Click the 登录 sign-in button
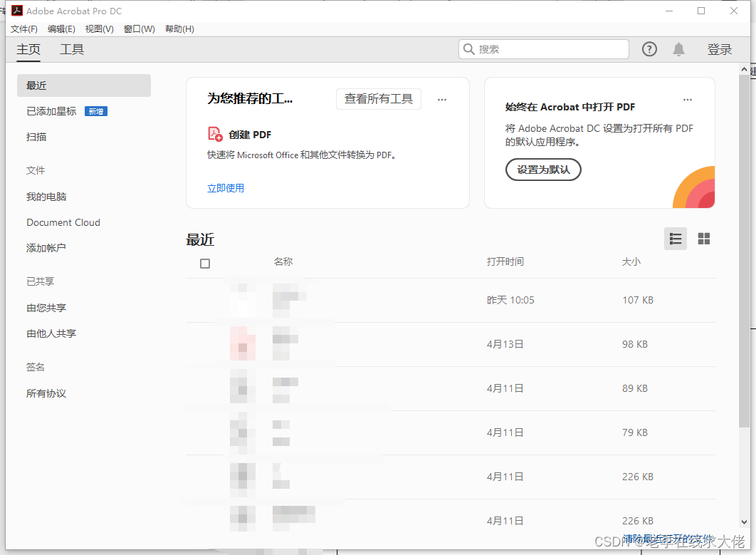This screenshot has width=756, height=555. (720, 49)
